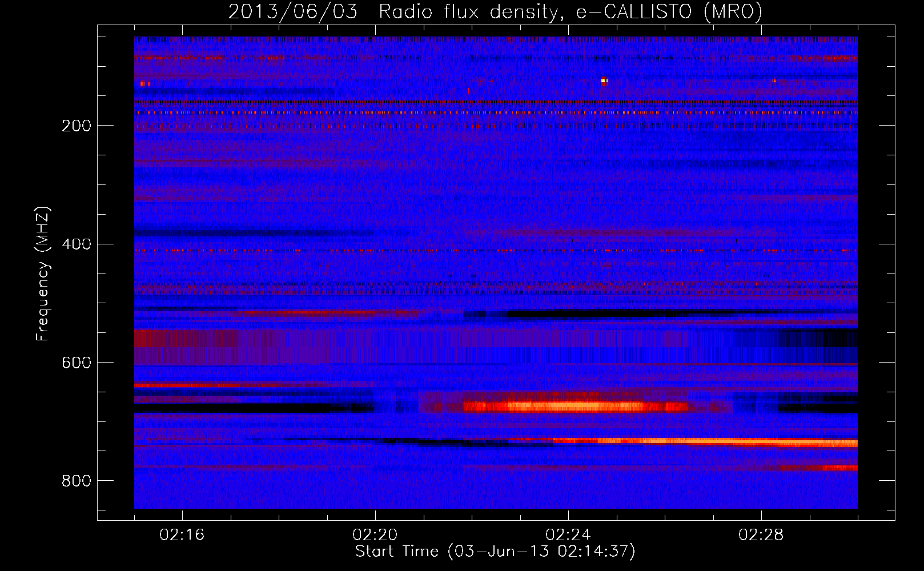Click the 02:16 time tick label
This screenshot has width=924, height=571.
[182, 535]
